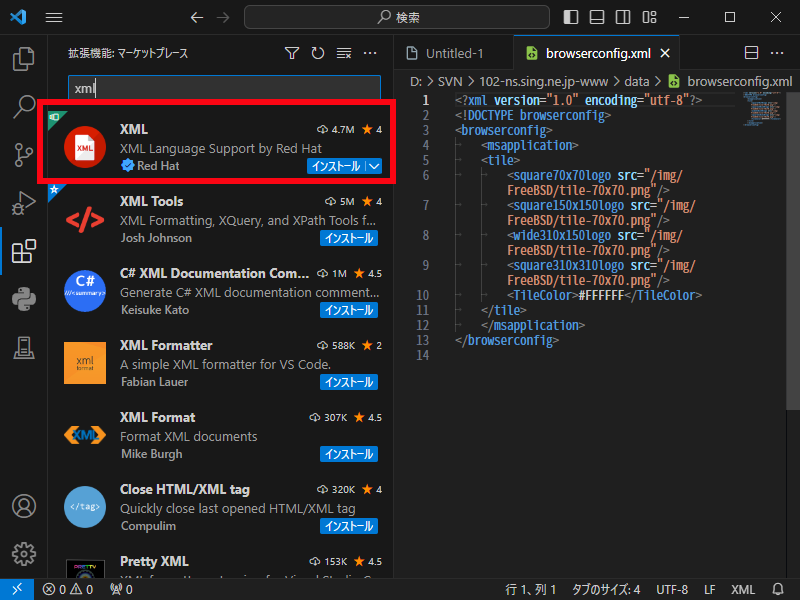Open Run and Debug view

pos(23,203)
